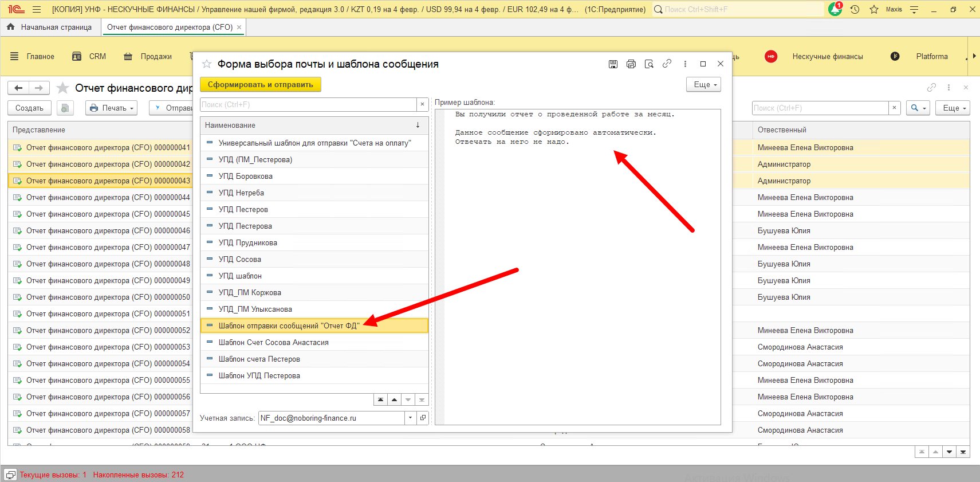Click the dialog template search field
980x482 pixels.
(308, 104)
